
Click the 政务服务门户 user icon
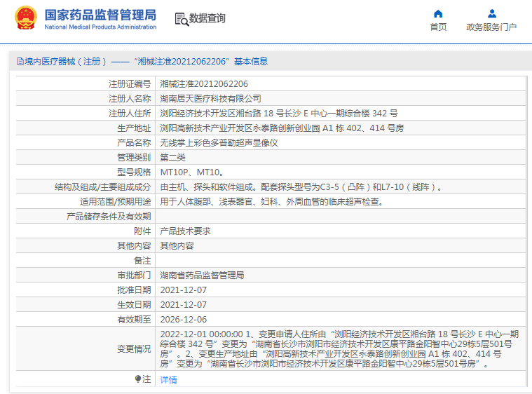pyautogui.click(x=491, y=14)
